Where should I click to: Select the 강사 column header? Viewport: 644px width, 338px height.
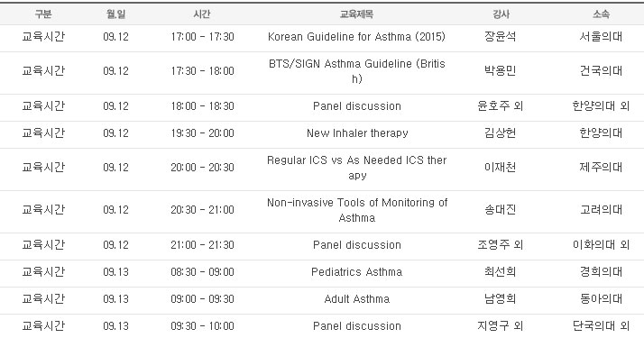501,14
